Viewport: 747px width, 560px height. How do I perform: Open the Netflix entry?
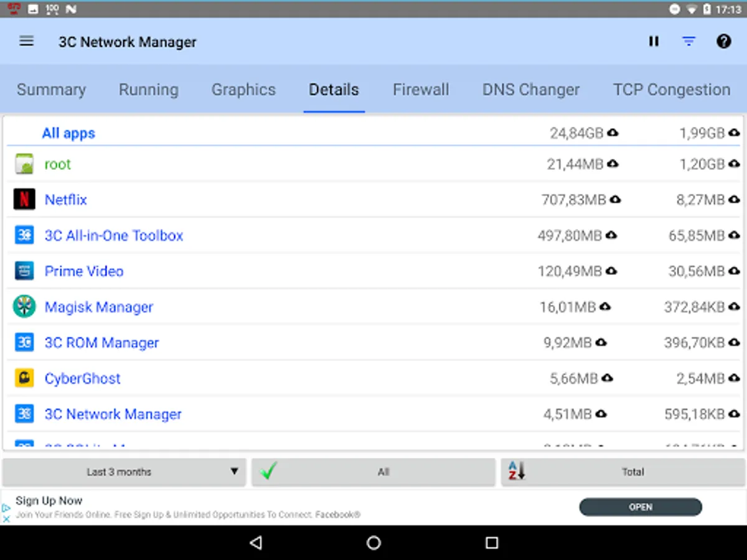(x=374, y=200)
